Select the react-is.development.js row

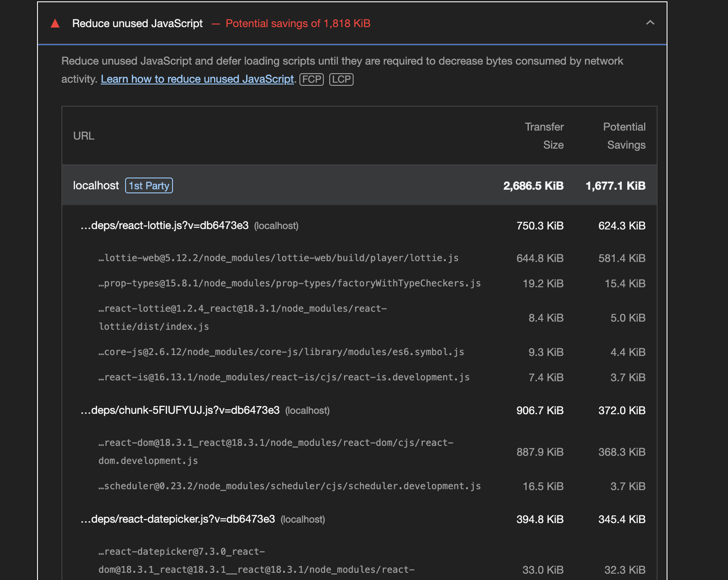[284, 377]
